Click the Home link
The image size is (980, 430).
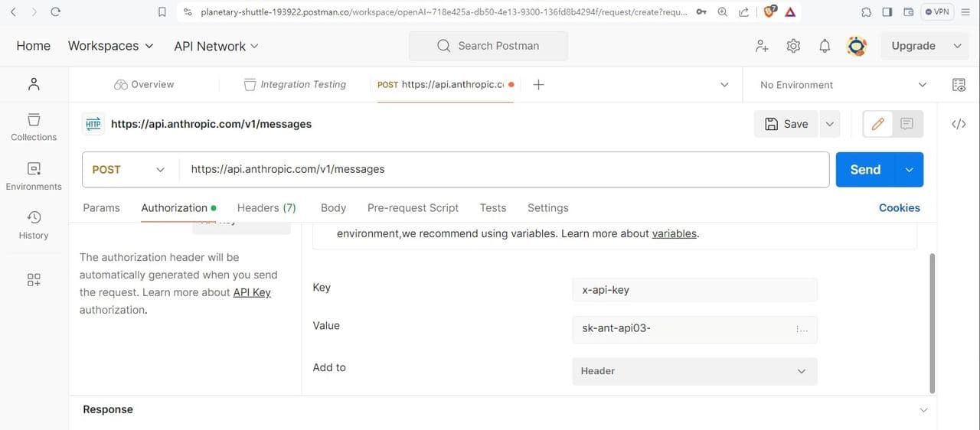[x=34, y=46]
